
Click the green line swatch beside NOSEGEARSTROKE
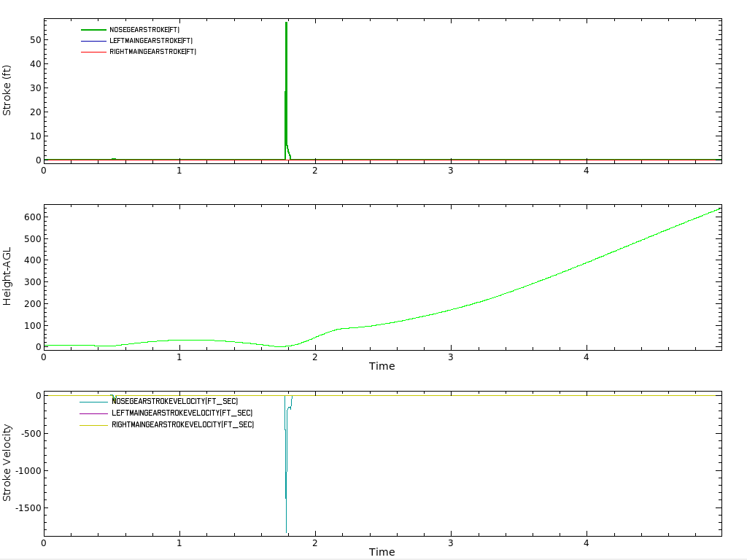tap(93, 29)
